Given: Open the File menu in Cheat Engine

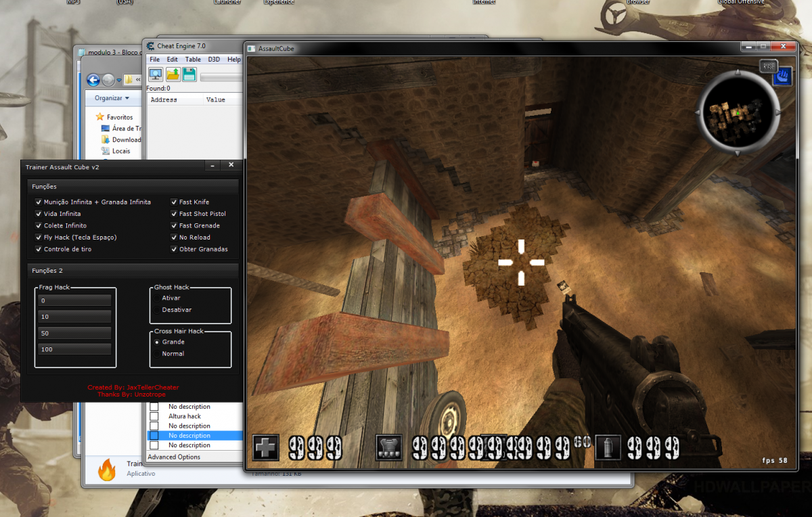Looking at the screenshot, I should click(155, 60).
